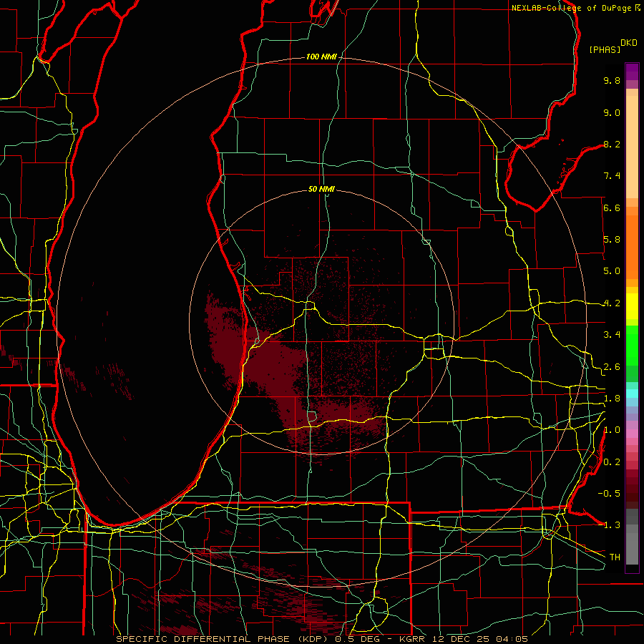644x644 pixels.
Task: Click the 5.8 scale value
Action: tap(612, 240)
